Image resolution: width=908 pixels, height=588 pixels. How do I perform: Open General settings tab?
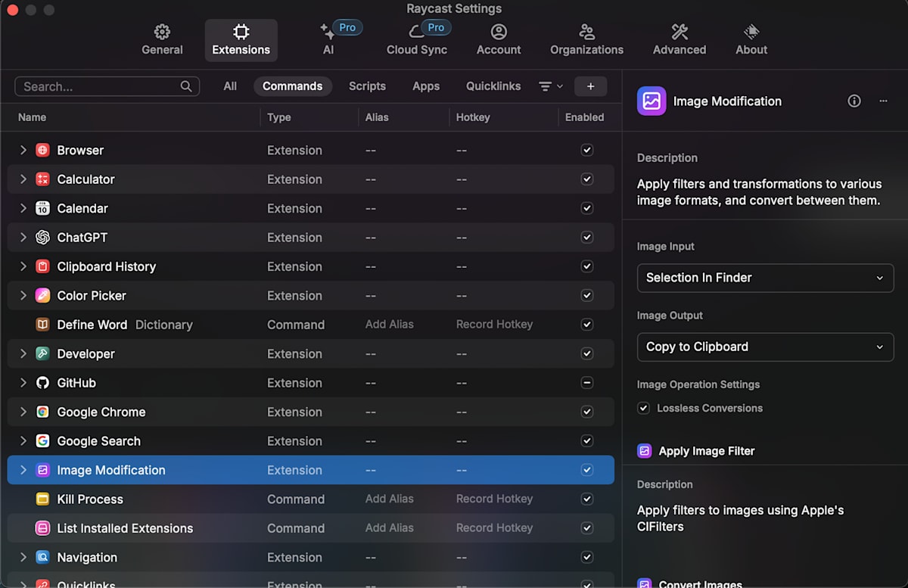[x=162, y=40]
